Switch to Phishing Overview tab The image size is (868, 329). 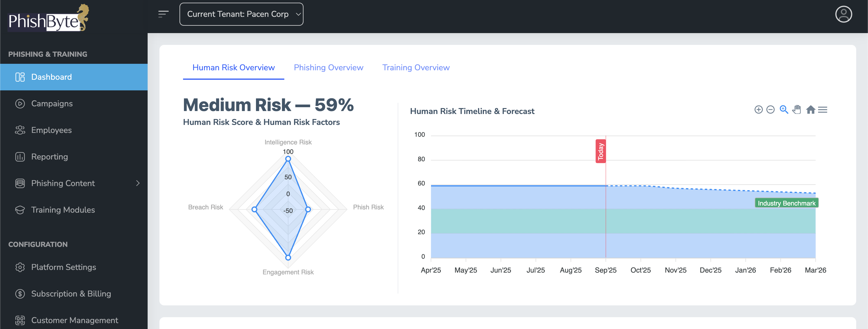[x=328, y=67]
